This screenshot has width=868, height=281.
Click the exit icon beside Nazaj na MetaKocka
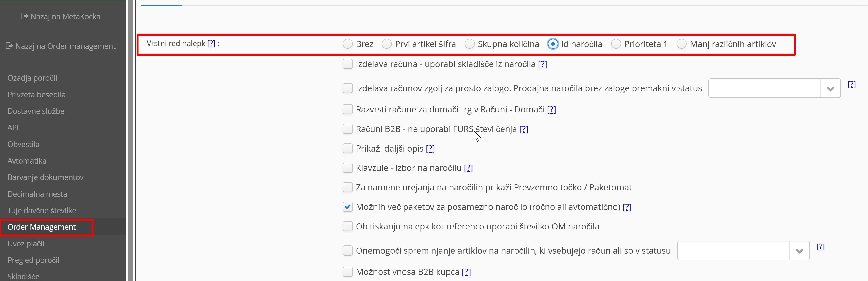click(x=24, y=16)
